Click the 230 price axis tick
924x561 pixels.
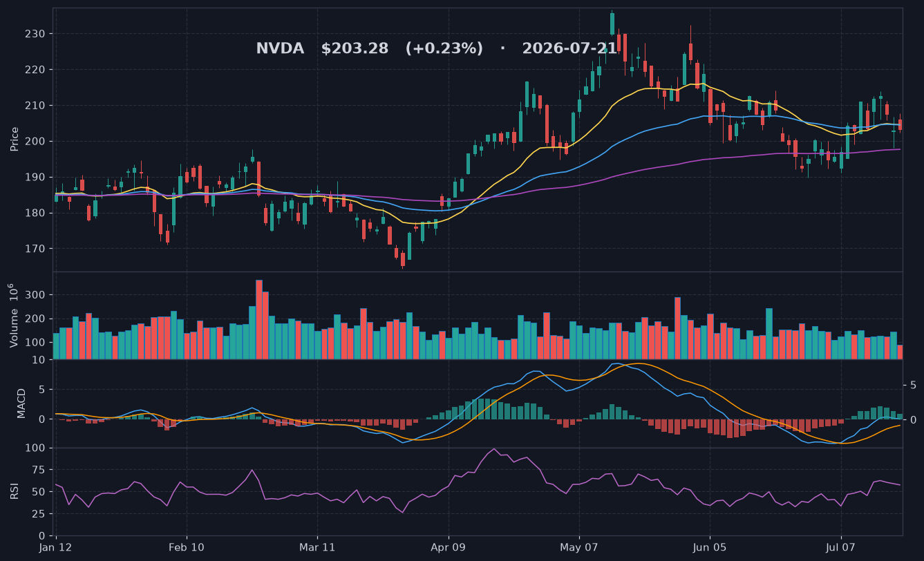(35, 34)
